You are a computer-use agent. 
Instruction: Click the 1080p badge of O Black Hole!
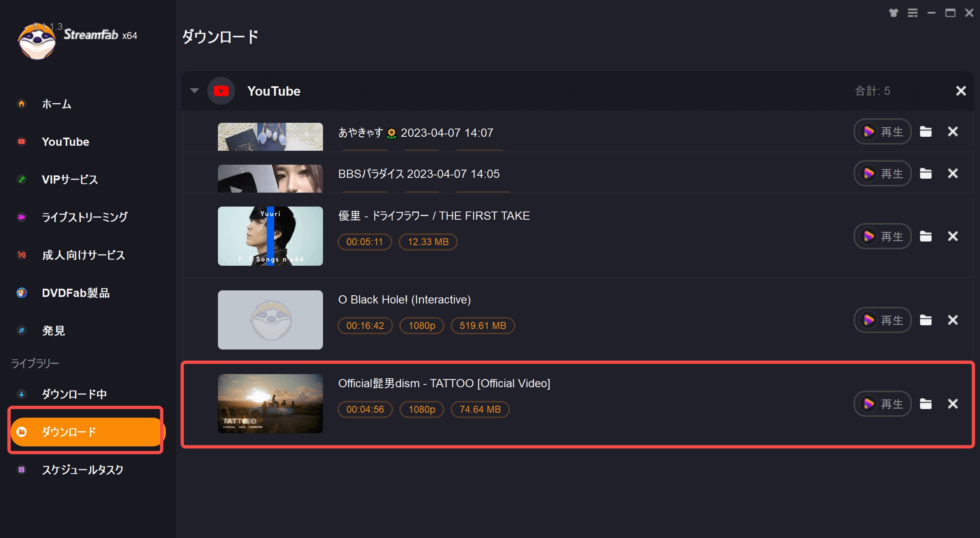(x=422, y=326)
